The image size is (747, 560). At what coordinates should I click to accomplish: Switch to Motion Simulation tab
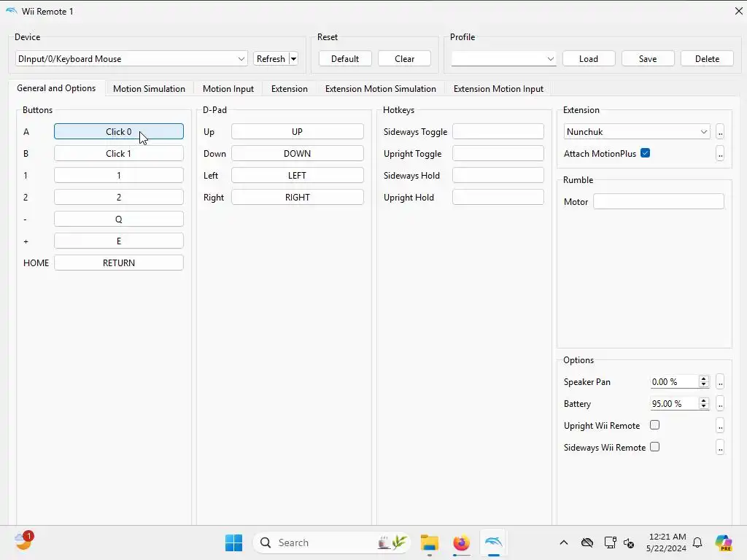pos(149,88)
